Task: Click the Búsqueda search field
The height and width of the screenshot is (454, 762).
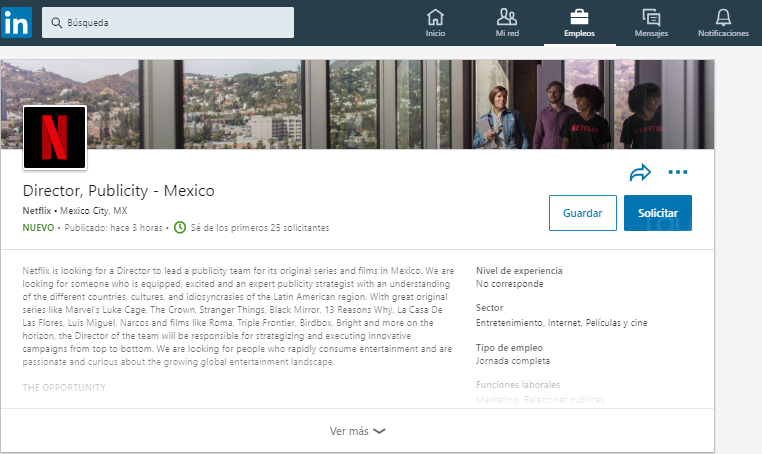Action: click(175, 22)
